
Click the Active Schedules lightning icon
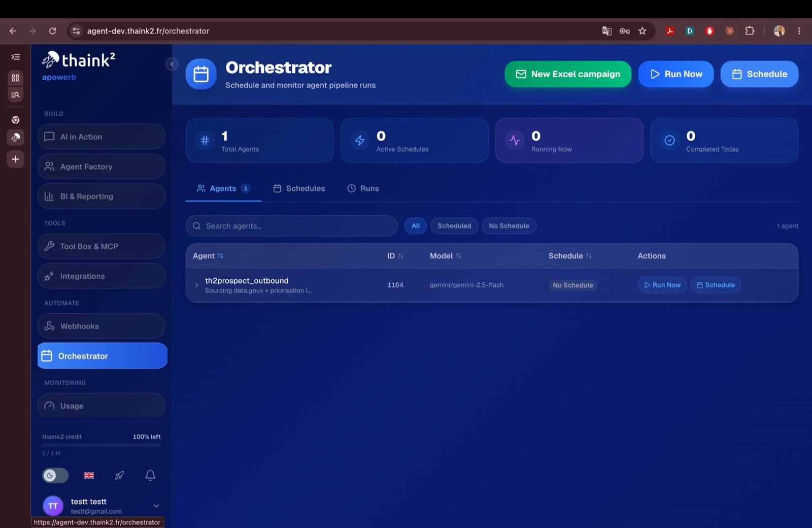tap(360, 140)
